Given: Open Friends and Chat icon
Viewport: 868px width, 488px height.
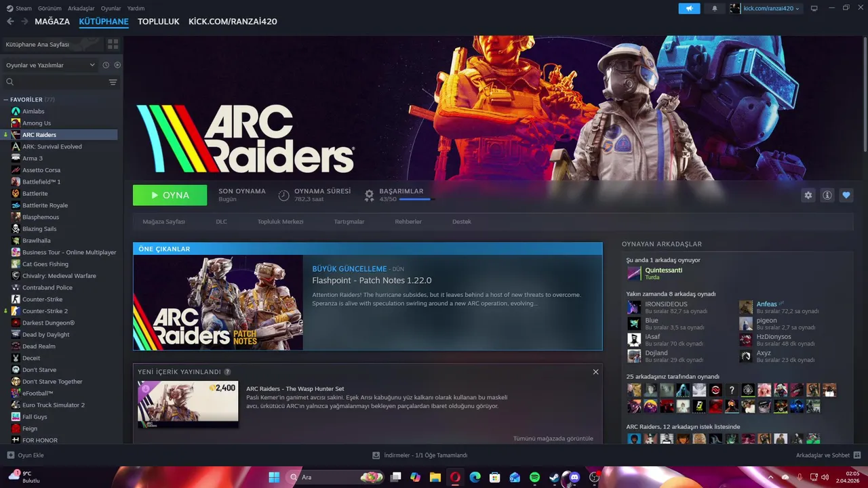Looking at the screenshot, I should pyautogui.click(x=857, y=455).
